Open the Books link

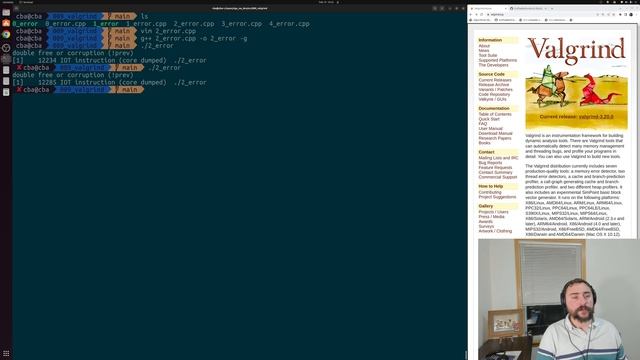coord(484,143)
